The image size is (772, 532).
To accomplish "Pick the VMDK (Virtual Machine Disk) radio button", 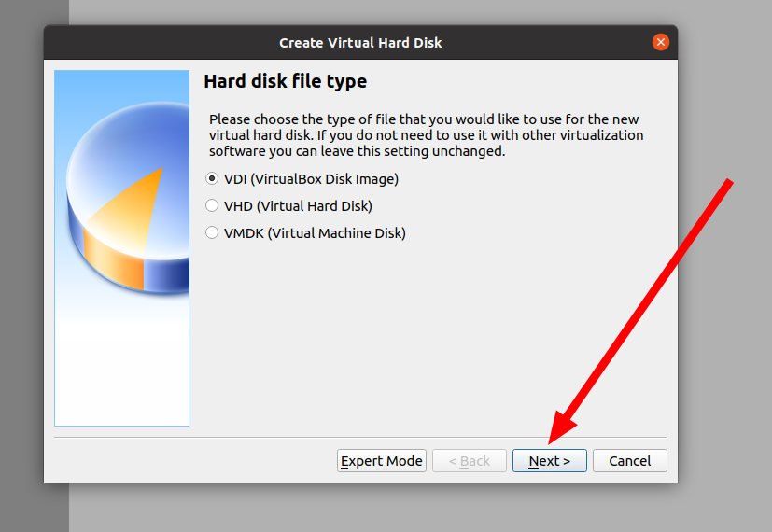I will (212, 233).
